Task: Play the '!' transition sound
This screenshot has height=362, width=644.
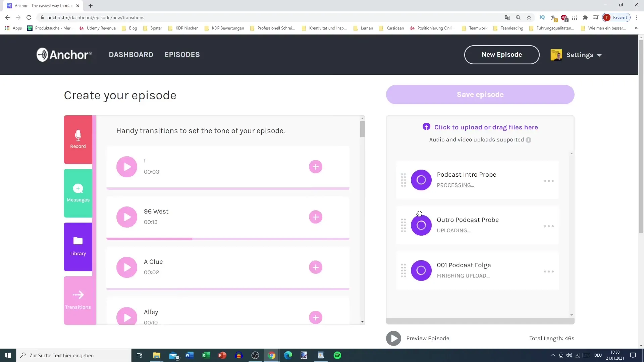Action: coord(127,167)
